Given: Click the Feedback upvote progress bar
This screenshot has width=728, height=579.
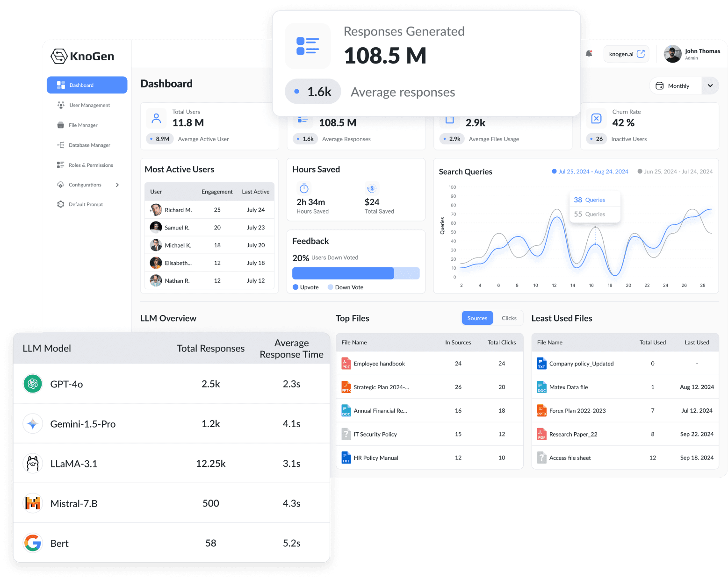Looking at the screenshot, I should click(x=343, y=273).
